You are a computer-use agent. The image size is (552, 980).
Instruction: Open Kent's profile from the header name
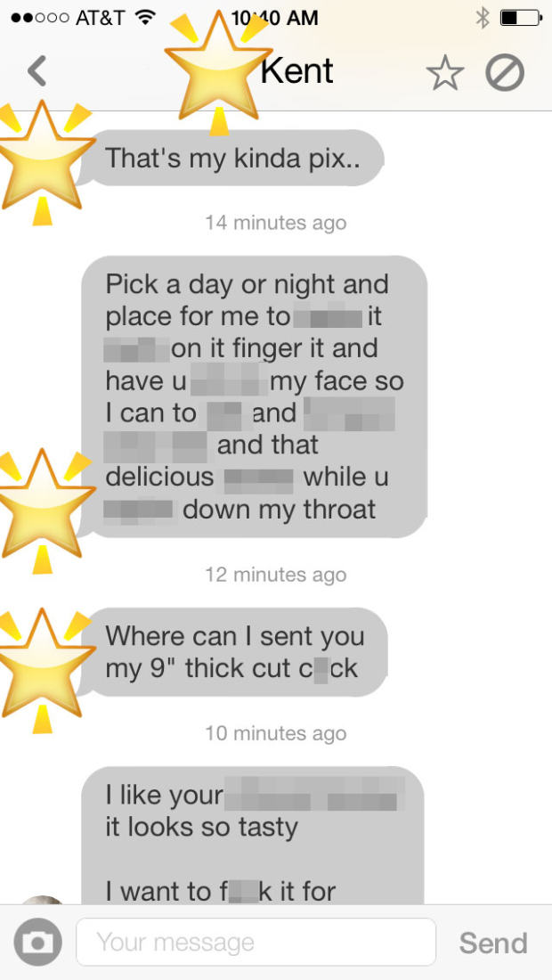pyautogui.click(x=296, y=71)
